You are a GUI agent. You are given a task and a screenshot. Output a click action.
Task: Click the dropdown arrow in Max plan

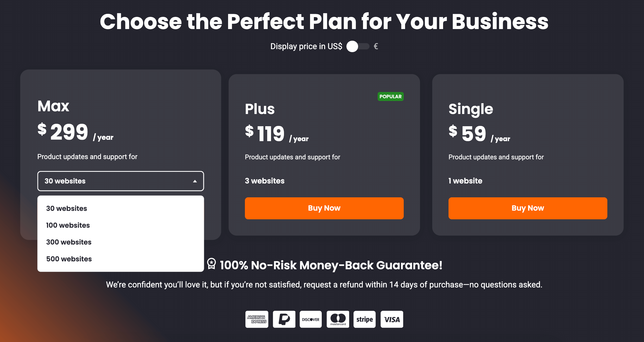(195, 181)
